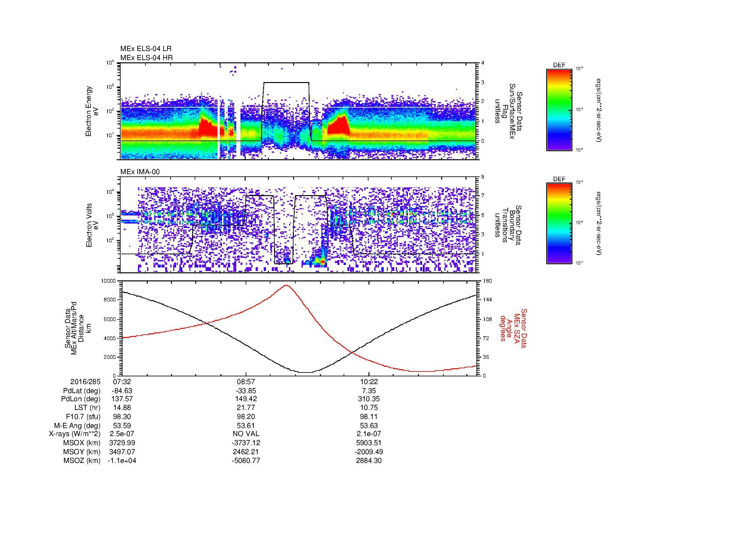Select the 'X-rays (W/m**2)' row label
Screen dimensions: 756x534
(74, 434)
